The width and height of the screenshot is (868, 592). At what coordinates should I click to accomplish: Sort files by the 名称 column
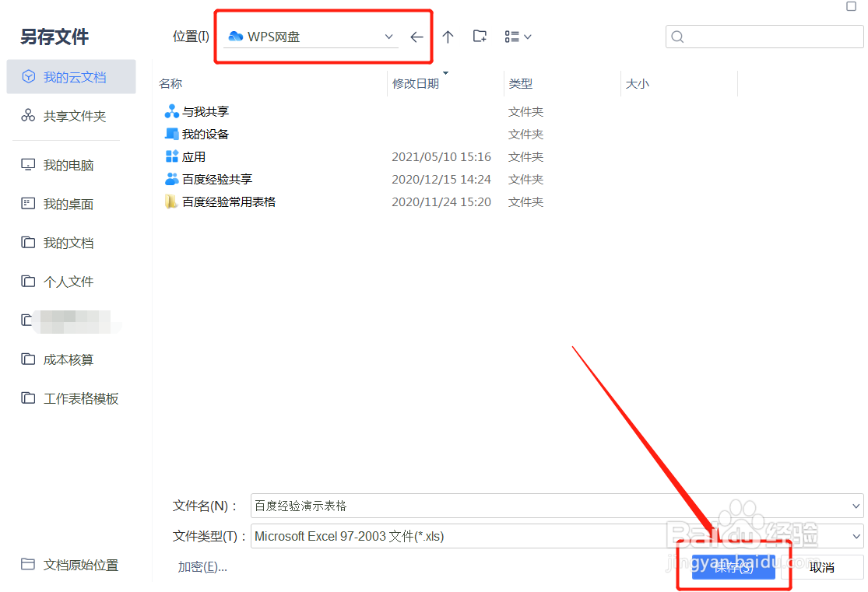coord(170,83)
